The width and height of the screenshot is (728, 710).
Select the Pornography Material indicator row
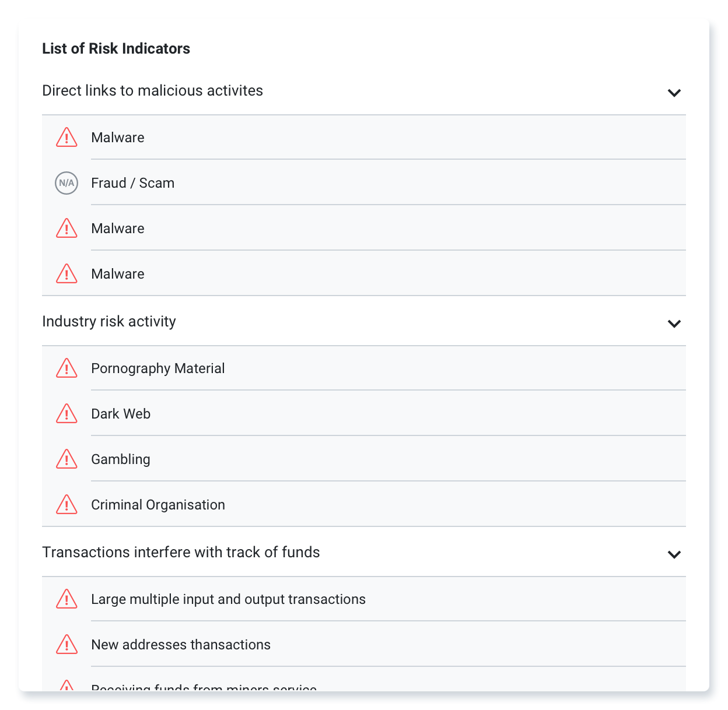coord(364,368)
